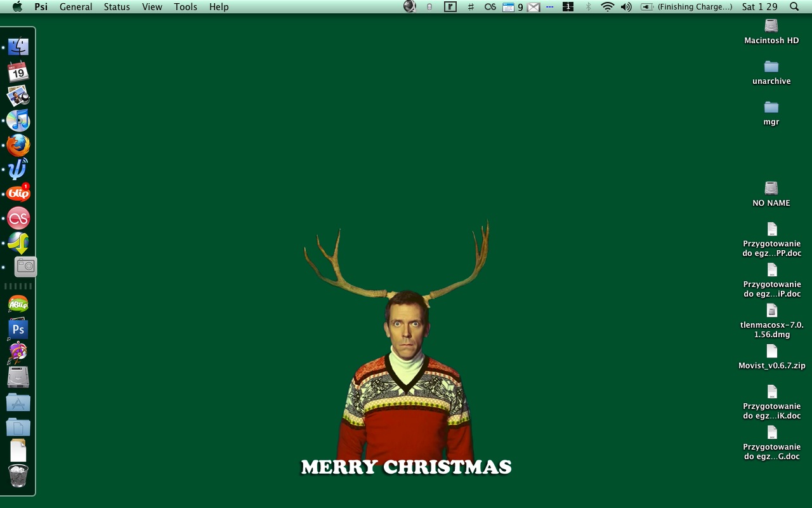Select the Macintosh HD drive icon
This screenshot has width=812, height=508.
(771, 27)
